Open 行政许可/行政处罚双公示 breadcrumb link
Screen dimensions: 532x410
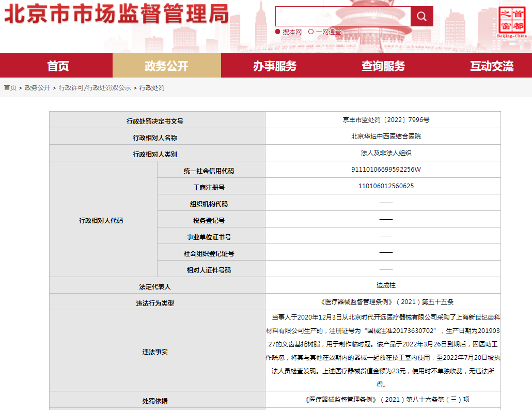(x=95, y=88)
